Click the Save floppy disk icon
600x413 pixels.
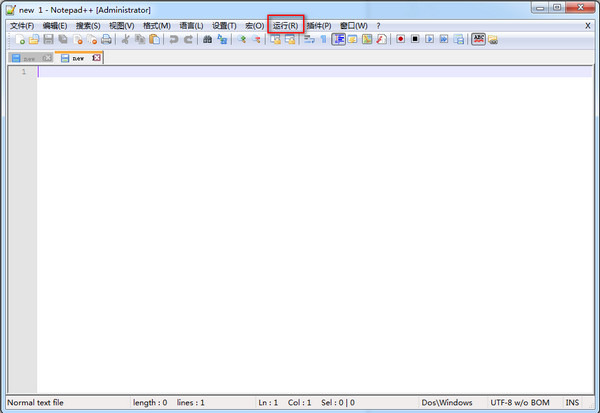(x=48, y=39)
